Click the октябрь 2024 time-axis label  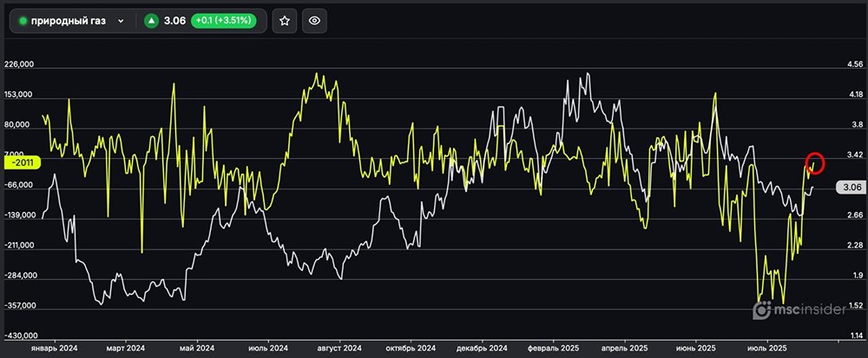[411, 348]
